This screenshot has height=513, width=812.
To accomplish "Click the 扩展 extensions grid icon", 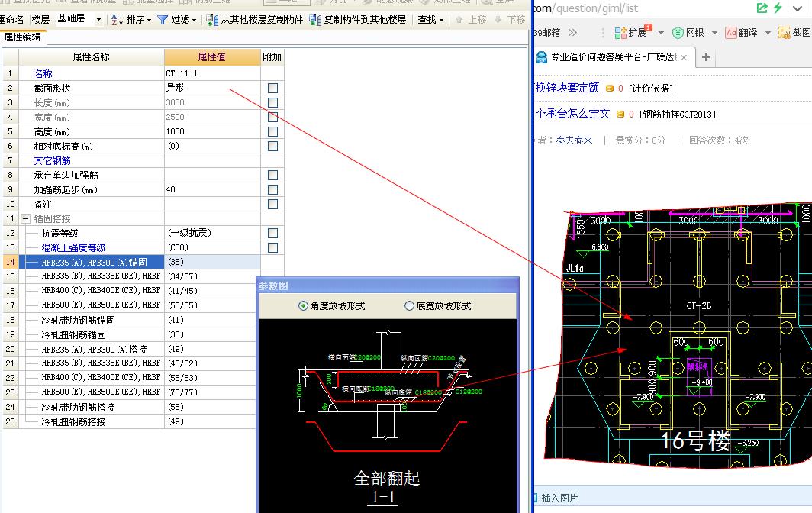I will (x=620, y=33).
